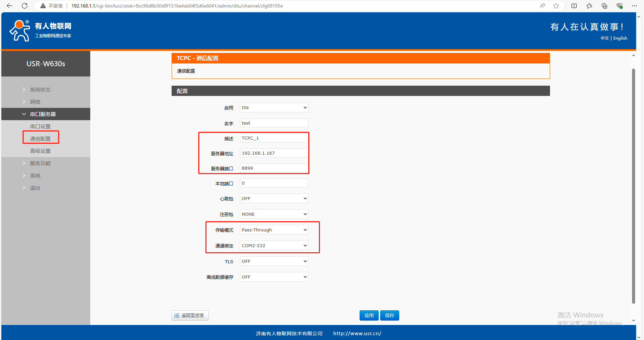Image resolution: width=644 pixels, height=340 pixels.
Task: Click the browser back arrow icon
Action: [10, 6]
